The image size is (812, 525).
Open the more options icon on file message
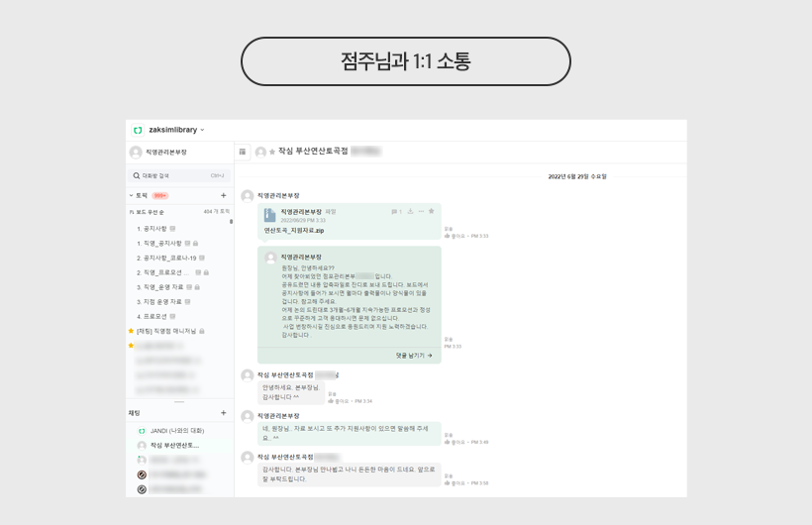click(x=421, y=211)
